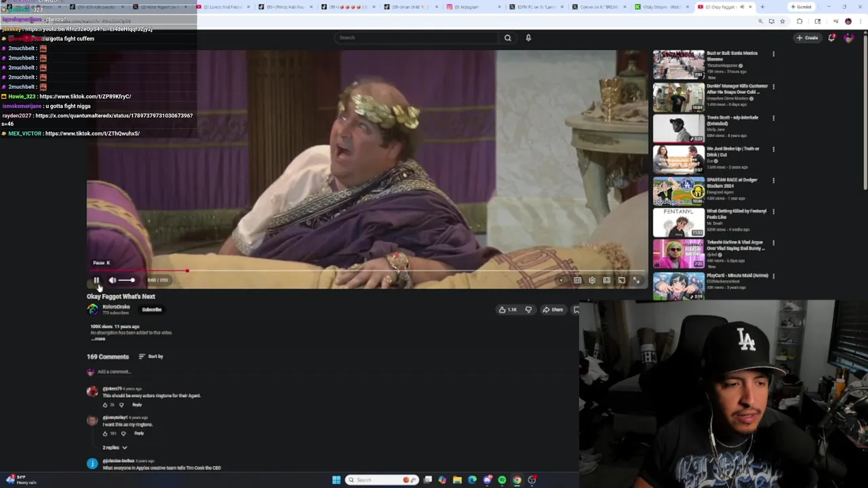Viewport: 868px width, 488px height.
Task: Open the Sort by comments menu
Action: pyautogui.click(x=151, y=357)
